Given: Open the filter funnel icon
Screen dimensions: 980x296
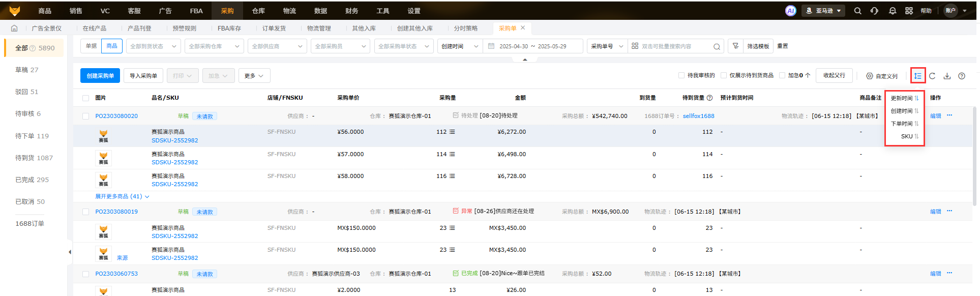Looking at the screenshot, I should 735,46.
